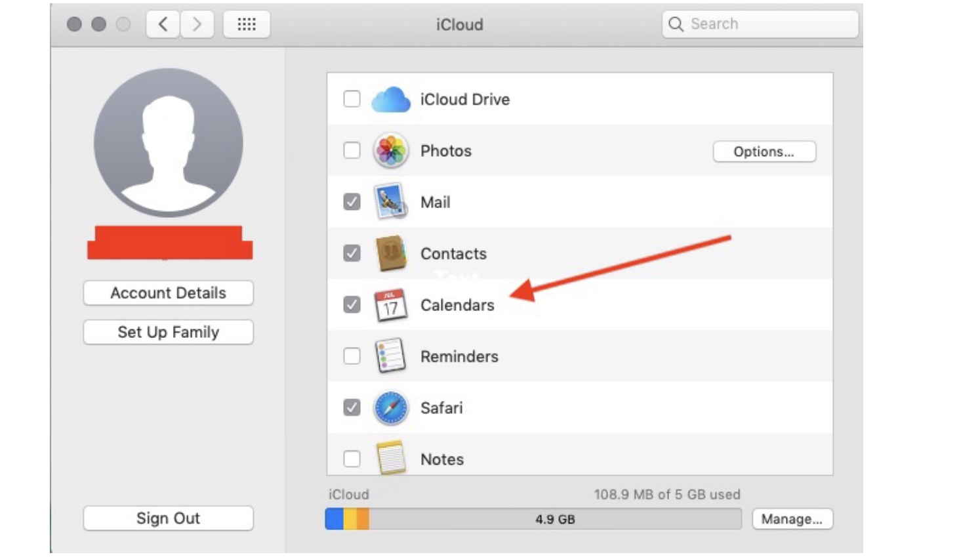Uncheck the Contacts checkbox
This screenshot has height=559, width=980.
tap(352, 253)
